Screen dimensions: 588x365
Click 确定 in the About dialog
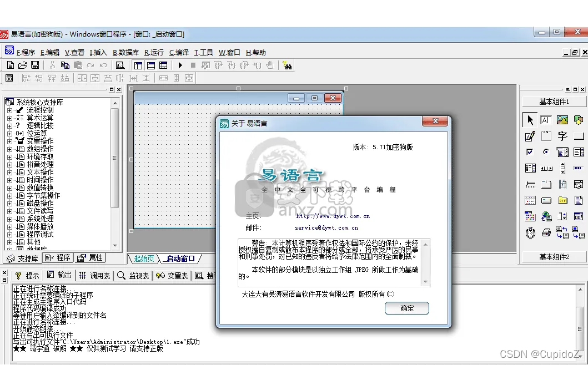[407, 308]
